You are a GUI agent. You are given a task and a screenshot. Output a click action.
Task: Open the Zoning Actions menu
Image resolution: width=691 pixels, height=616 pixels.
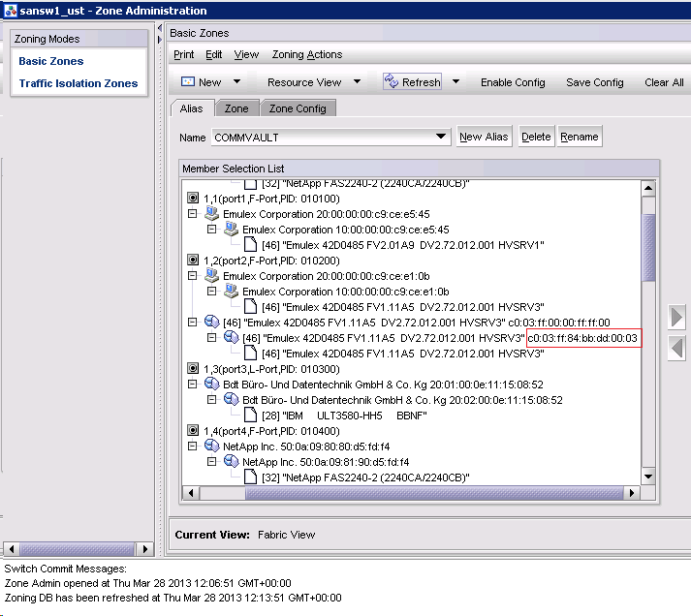click(306, 54)
